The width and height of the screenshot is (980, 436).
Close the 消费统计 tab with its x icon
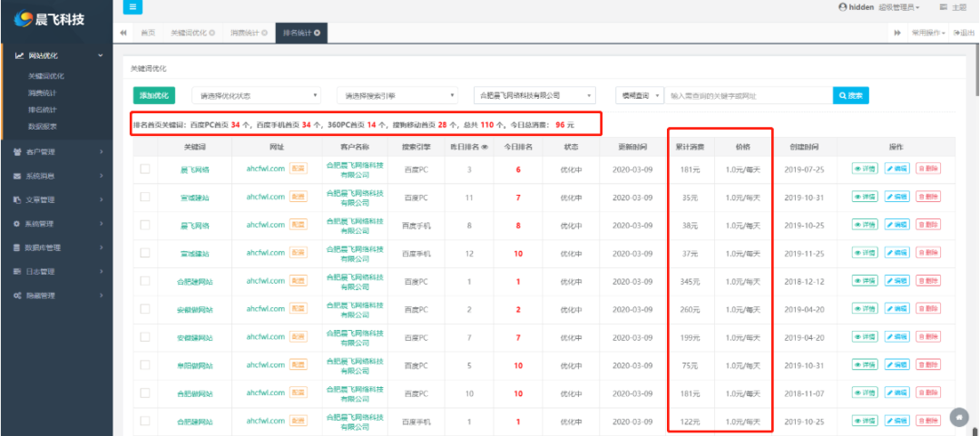click(264, 33)
